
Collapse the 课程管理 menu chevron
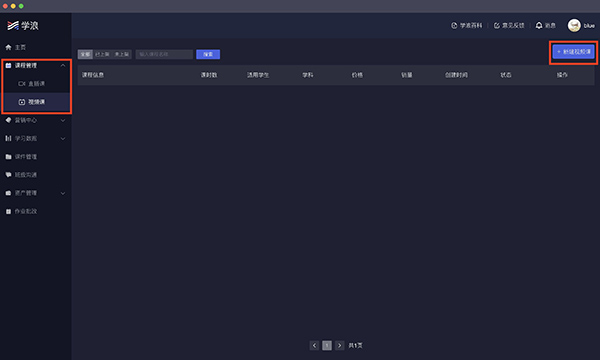pos(63,65)
